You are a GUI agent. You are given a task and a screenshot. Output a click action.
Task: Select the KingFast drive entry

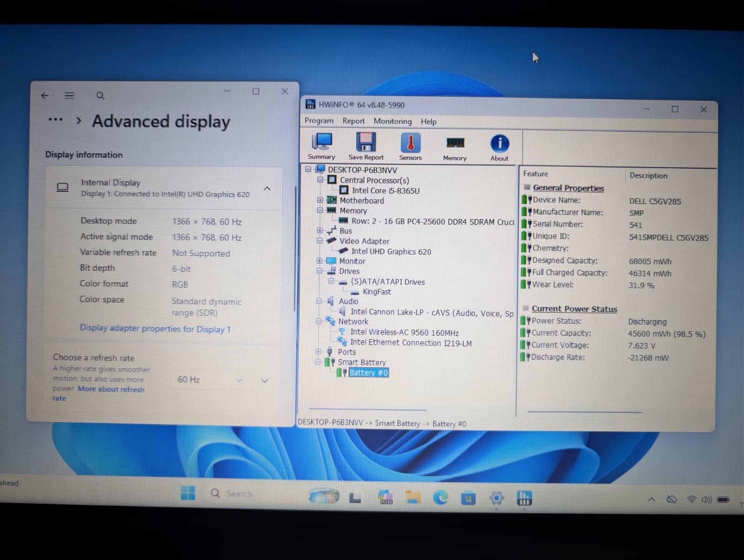tap(377, 292)
